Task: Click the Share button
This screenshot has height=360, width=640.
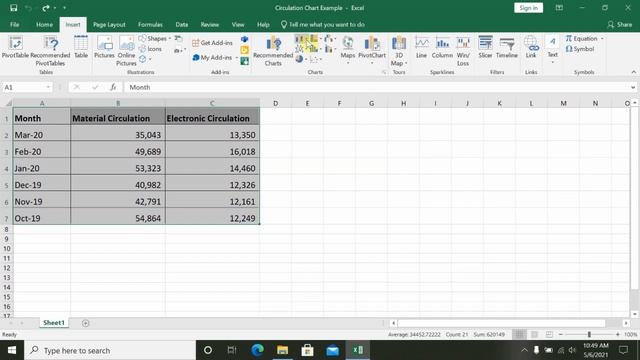Action: pyautogui.click(x=620, y=24)
